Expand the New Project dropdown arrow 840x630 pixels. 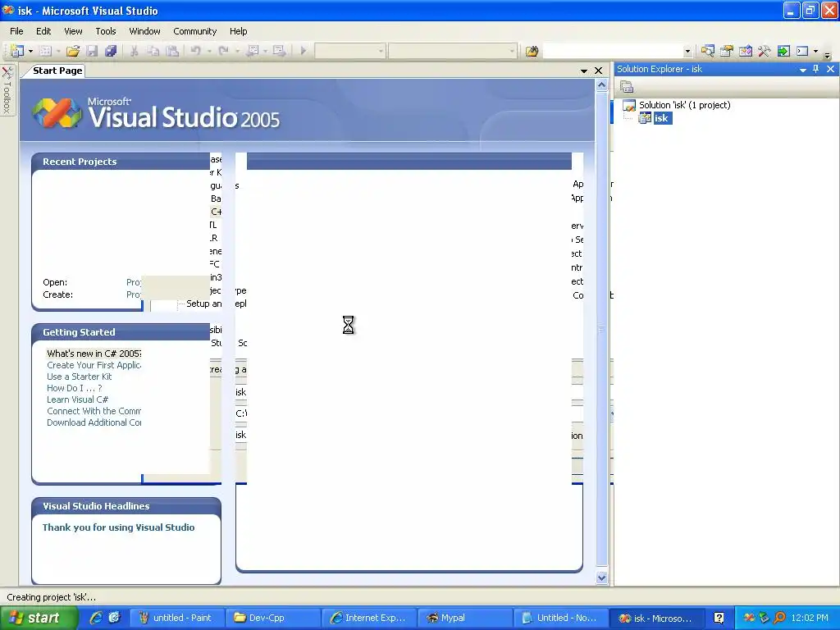[30, 52]
